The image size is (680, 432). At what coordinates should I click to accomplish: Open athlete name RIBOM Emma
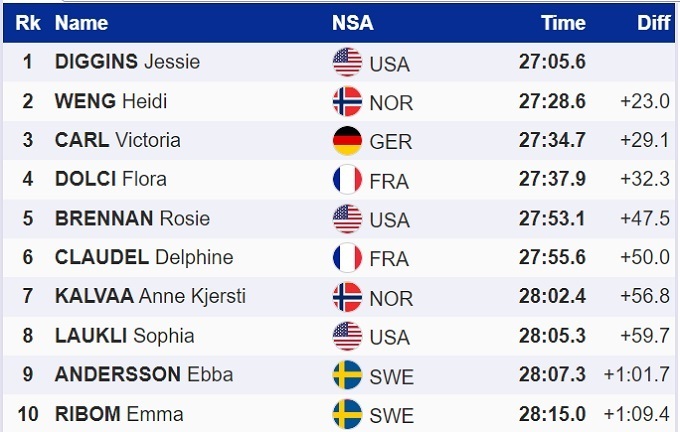(119, 413)
